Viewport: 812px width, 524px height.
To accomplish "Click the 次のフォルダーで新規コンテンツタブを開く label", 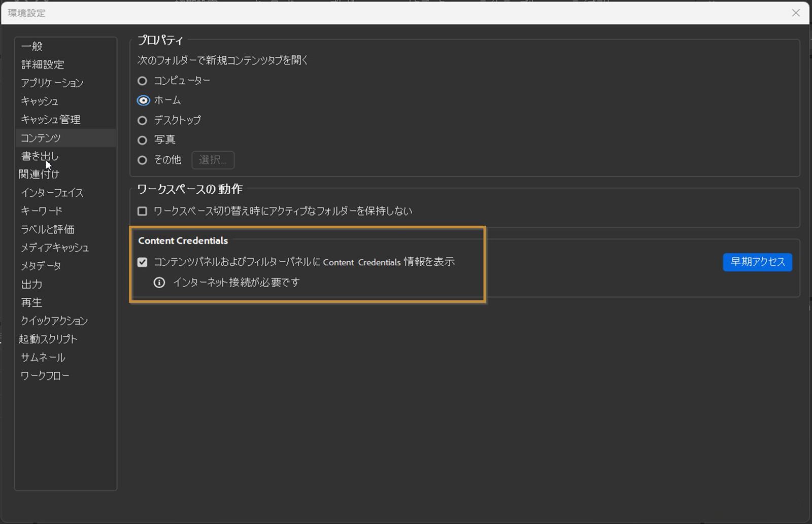I will click(223, 60).
